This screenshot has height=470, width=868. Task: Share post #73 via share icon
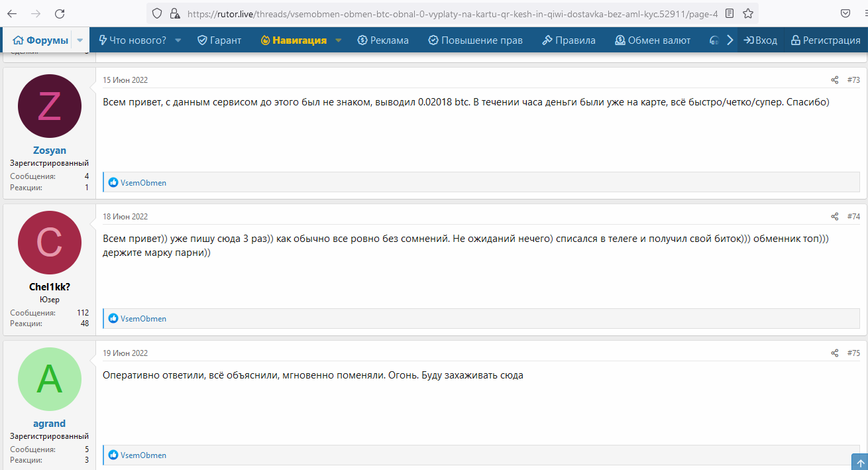click(835, 80)
